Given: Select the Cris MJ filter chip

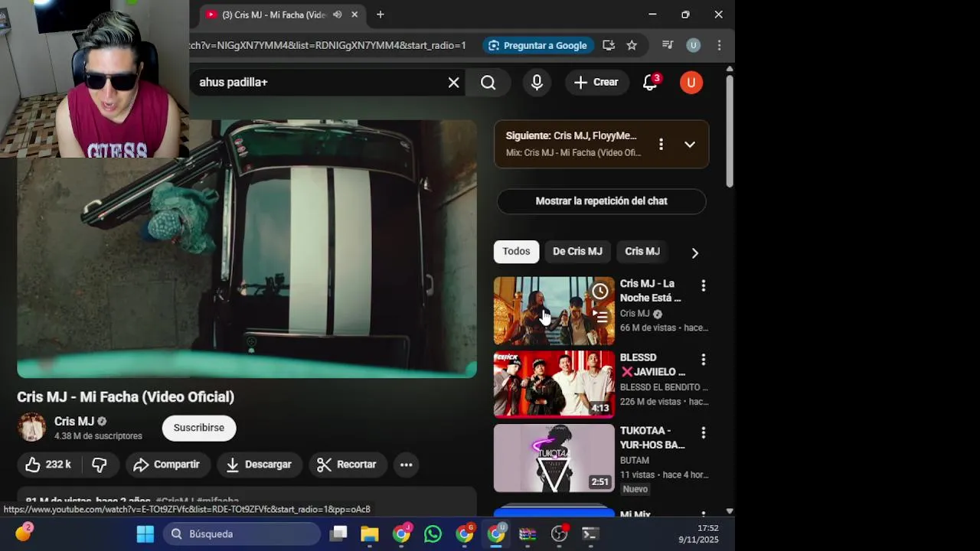Looking at the screenshot, I should (x=642, y=252).
